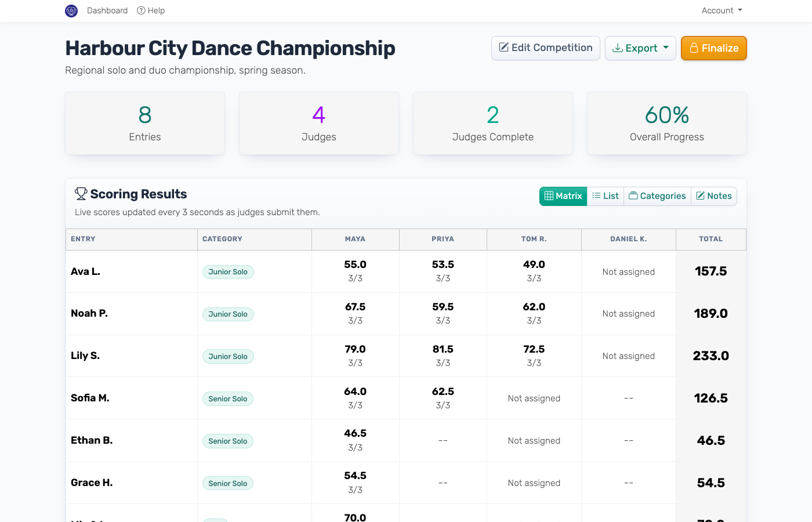Finalize the competition
This screenshot has height=522, width=812.
point(713,48)
